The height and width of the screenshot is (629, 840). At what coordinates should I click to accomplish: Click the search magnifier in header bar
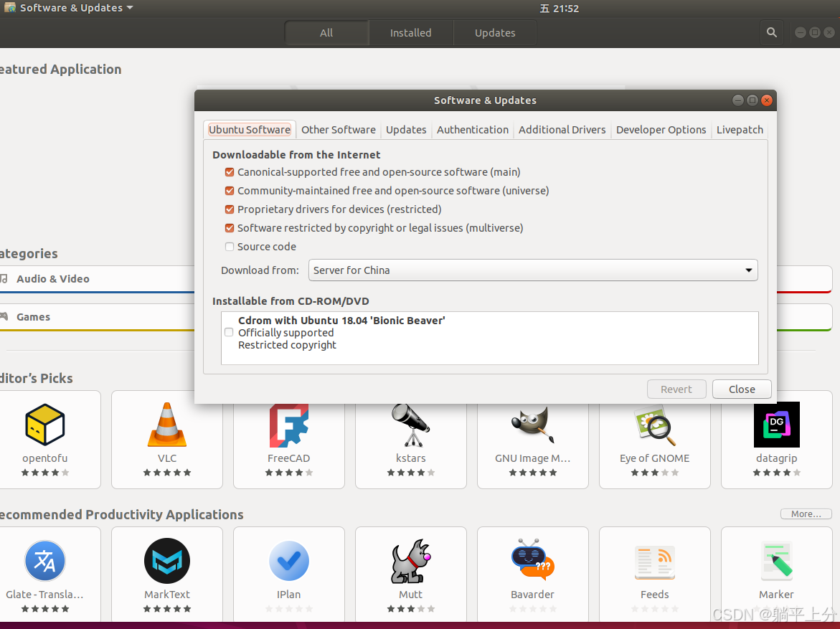(771, 33)
